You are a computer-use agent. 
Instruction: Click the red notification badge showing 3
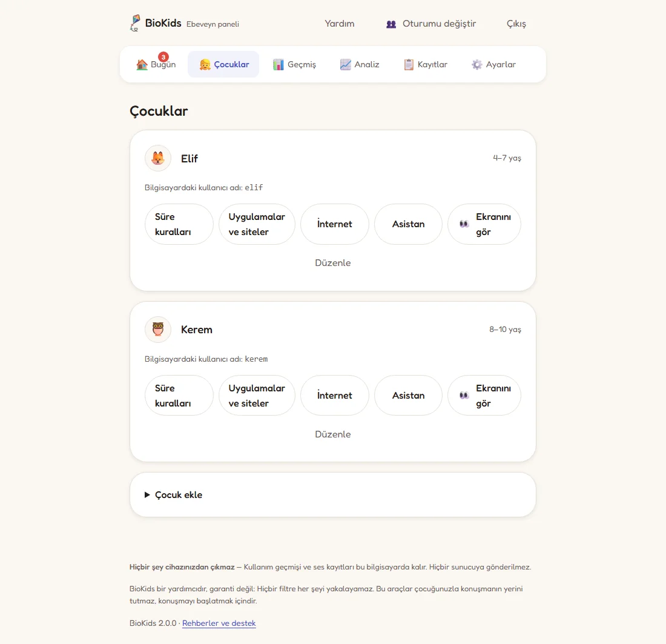[x=163, y=57]
